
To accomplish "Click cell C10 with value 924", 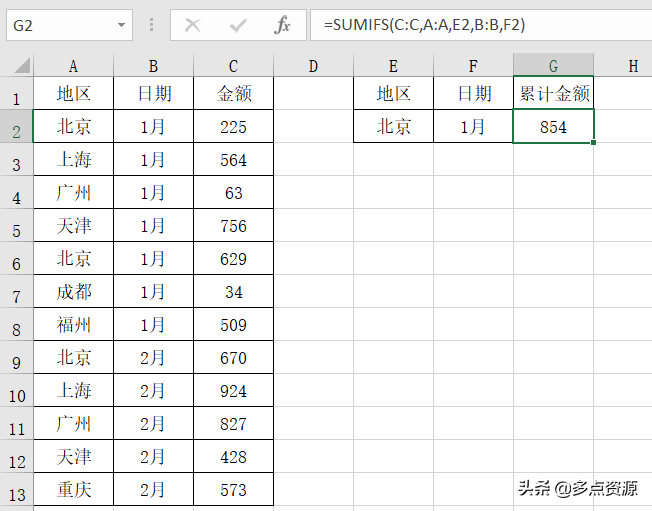I will pyautogui.click(x=233, y=390).
